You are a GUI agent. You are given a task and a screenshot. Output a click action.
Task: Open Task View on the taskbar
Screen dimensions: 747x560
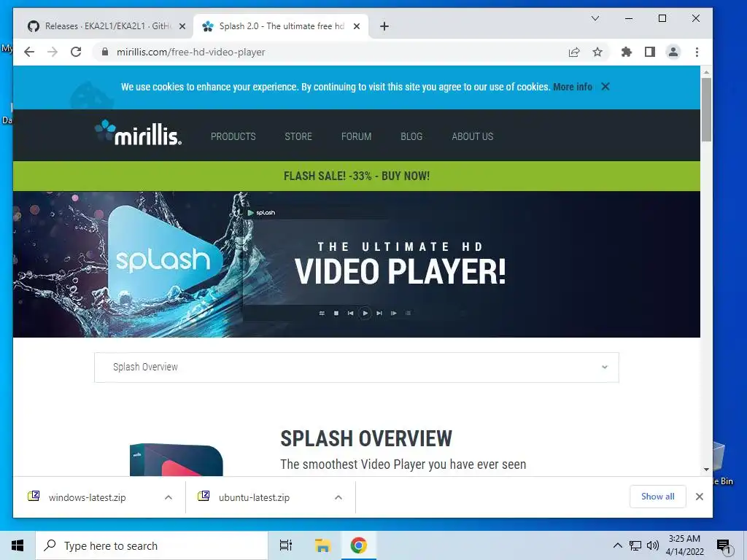[x=286, y=545]
